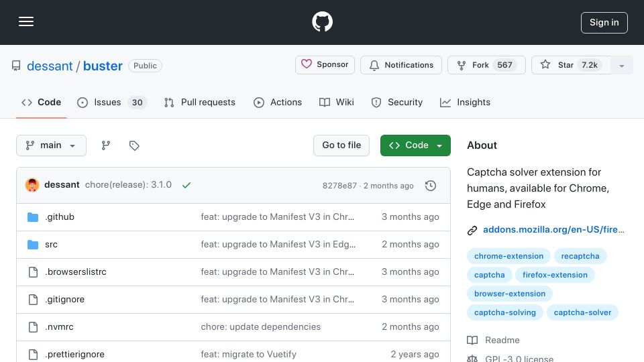This screenshot has height=362, width=644.
Task: Click the captcha-solving topic tag
Action: 504,313
